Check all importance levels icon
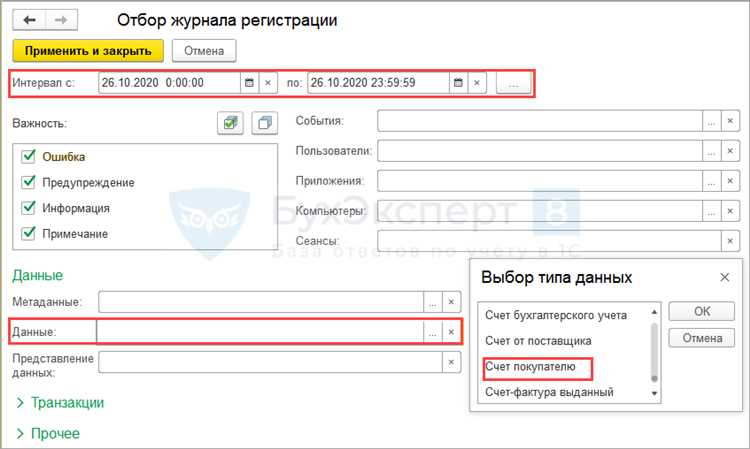 pyautogui.click(x=230, y=123)
